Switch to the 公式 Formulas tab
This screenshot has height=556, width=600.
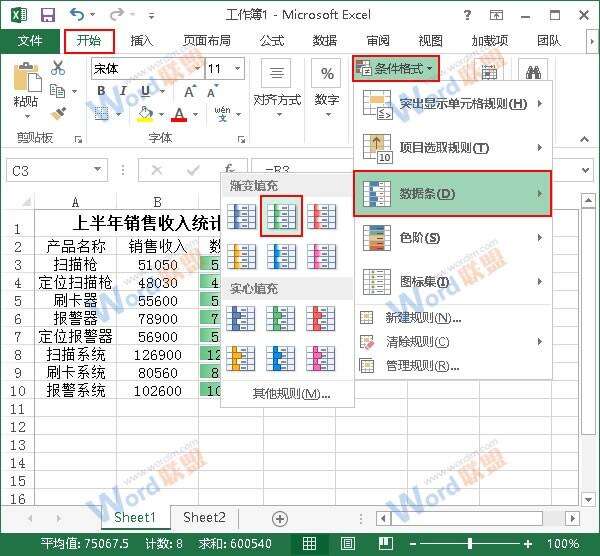tap(272, 41)
